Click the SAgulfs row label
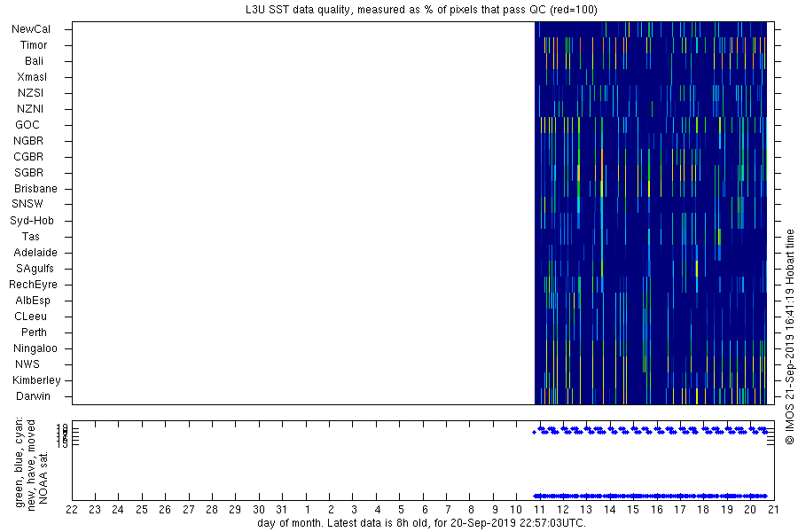The width and height of the screenshot is (798, 532). click(35, 269)
